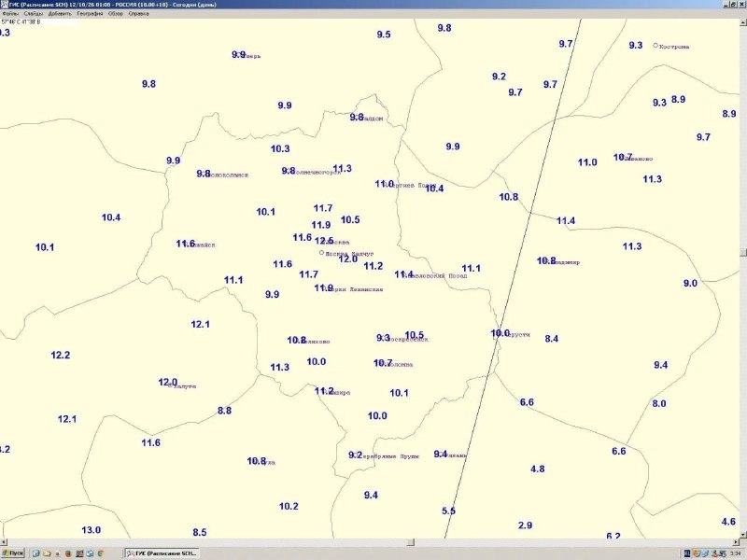Click the map value 4.8
The image size is (747, 560).
[x=538, y=469]
